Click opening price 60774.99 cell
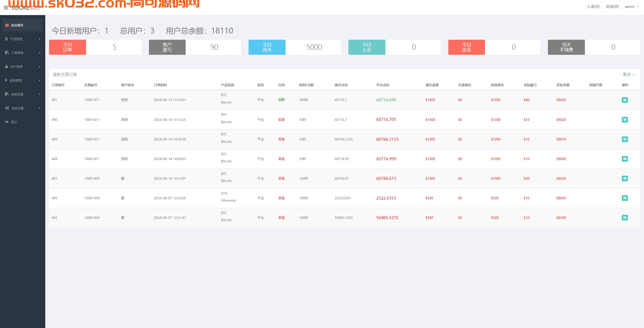The height and width of the screenshot is (328, 644). 342,159
